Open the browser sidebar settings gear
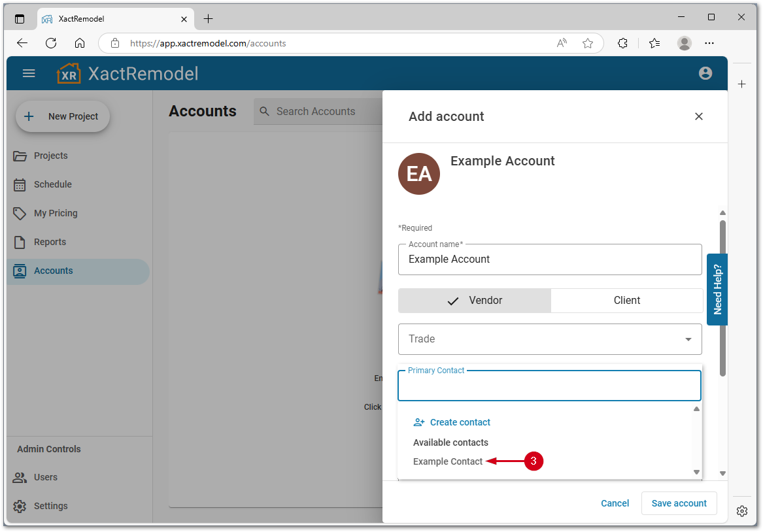 coord(742,511)
